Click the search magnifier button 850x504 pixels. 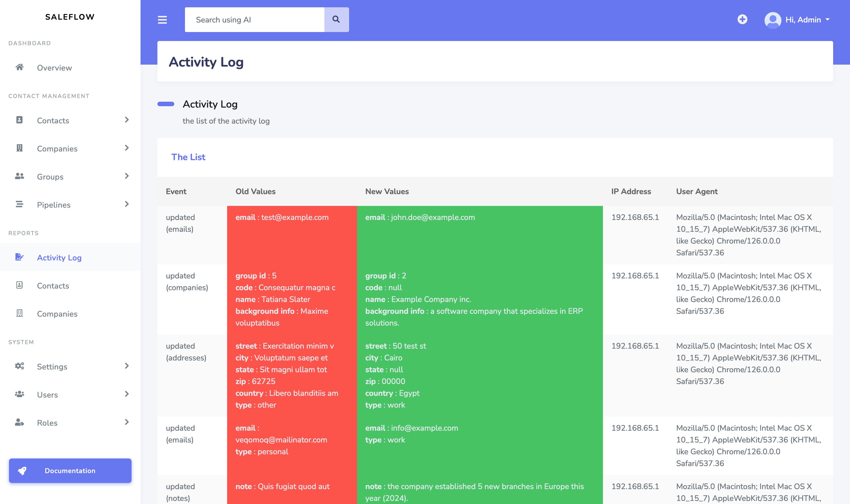336,20
